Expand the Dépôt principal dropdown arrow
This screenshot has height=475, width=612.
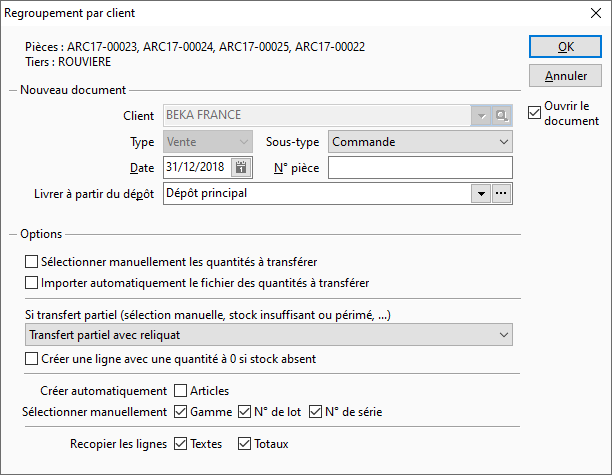[x=481, y=194]
